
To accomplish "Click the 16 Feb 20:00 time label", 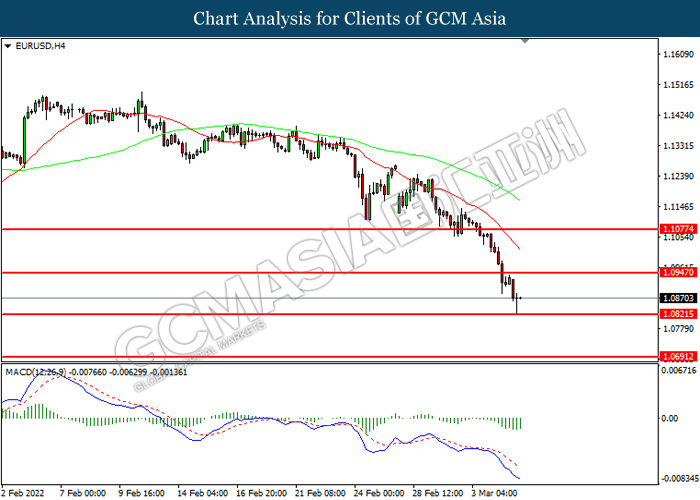I will (x=261, y=493).
